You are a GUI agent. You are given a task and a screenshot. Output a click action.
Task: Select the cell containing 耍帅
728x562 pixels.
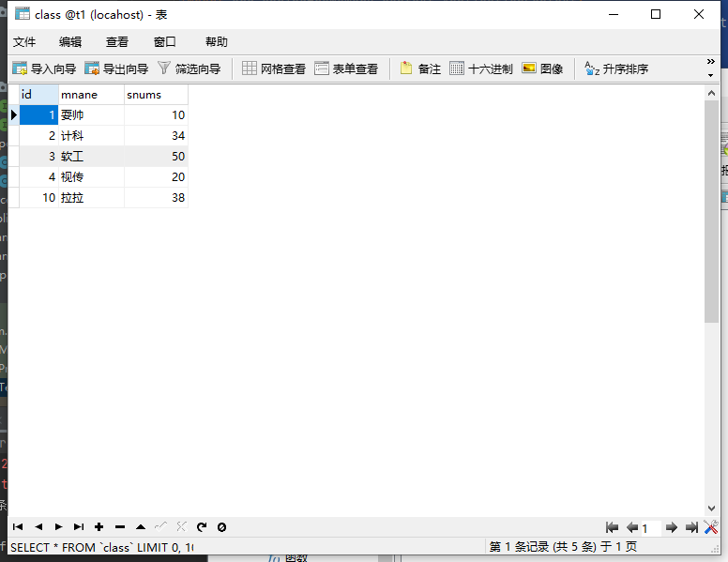(x=91, y=114)
